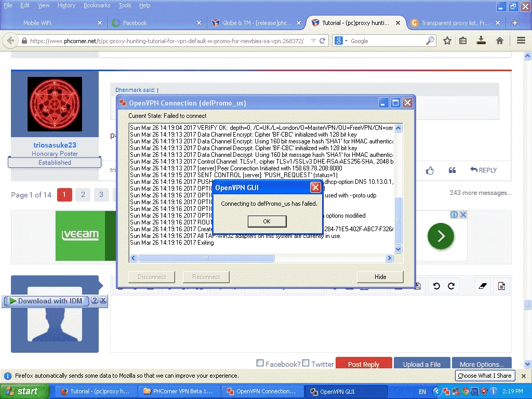Screen dimensions: 532x399
Task: Click the Post Reply button
Action: [x=364, y=364]
